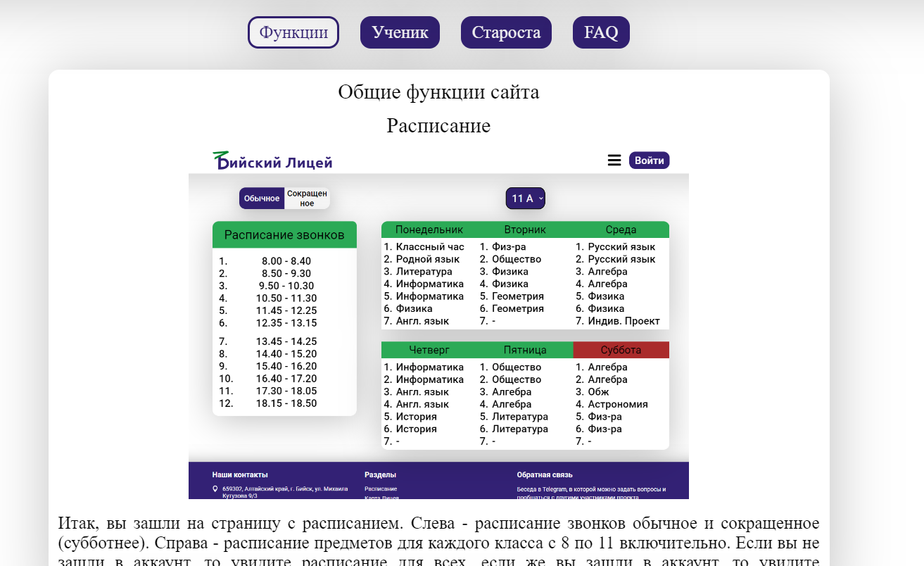Click the red Суббота column header

[621, 349]
